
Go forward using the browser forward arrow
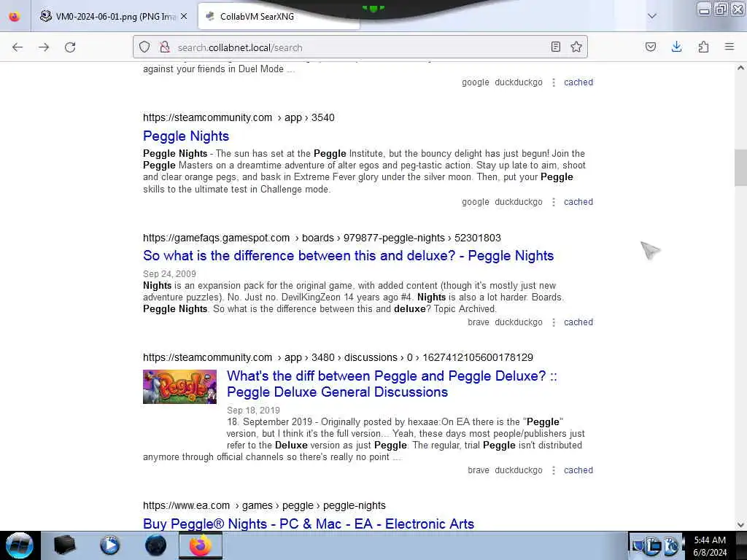[44, 47]
